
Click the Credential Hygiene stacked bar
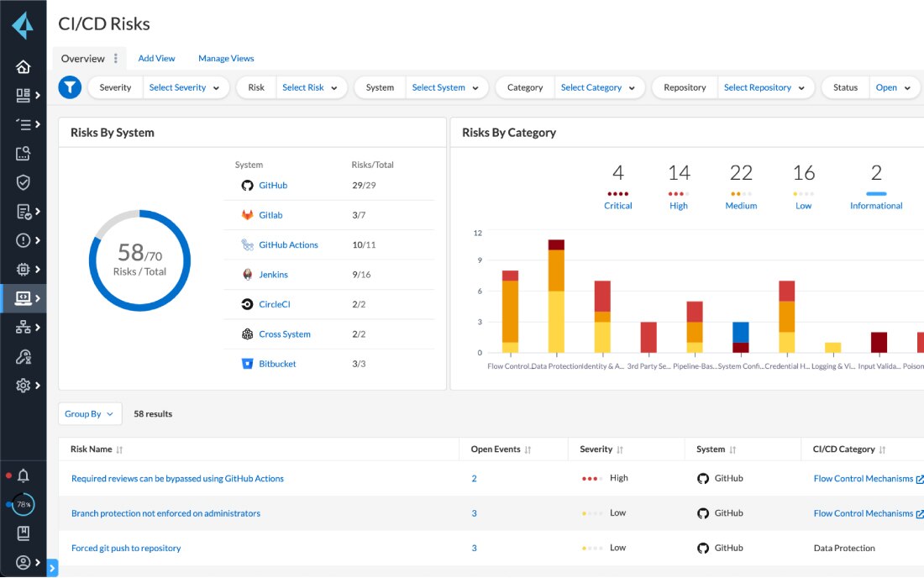pyautogui.click(x=787, y=317)
